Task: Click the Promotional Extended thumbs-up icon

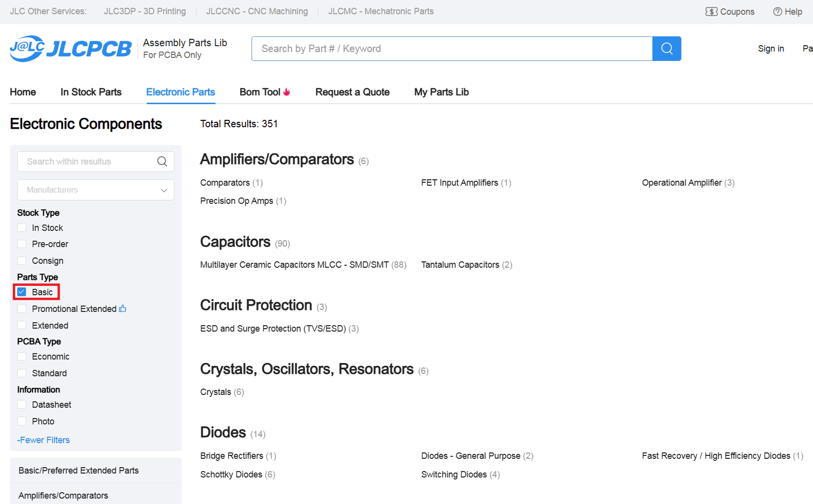Action: [x=123, y=308]
